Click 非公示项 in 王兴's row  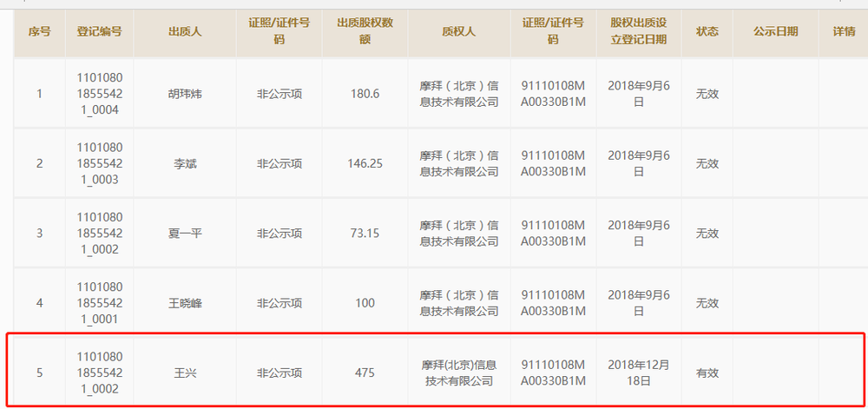tap(279, 373)
